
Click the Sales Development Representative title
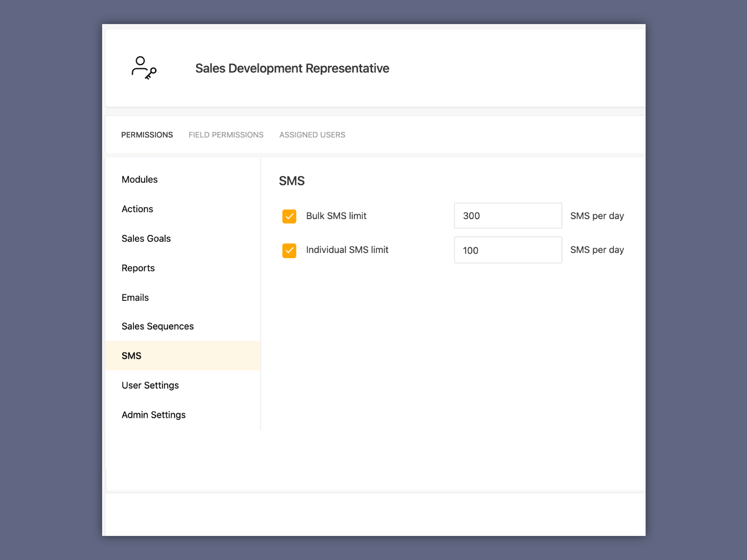tap(292, 68)
